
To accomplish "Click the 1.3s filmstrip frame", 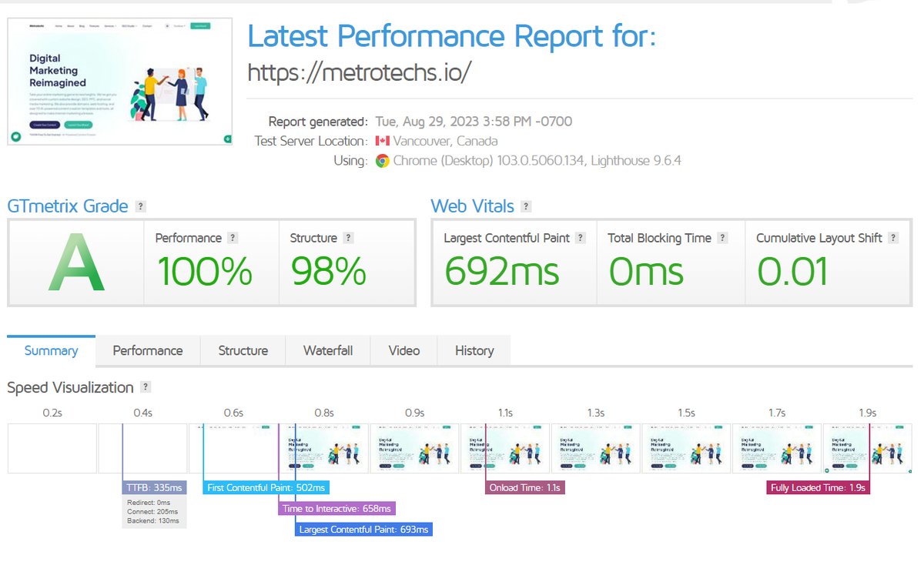I will click(x=595, y=448).
